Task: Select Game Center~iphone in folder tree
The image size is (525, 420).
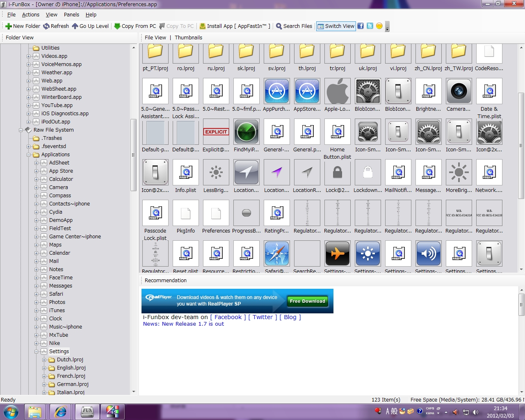Action: [75, 237]
